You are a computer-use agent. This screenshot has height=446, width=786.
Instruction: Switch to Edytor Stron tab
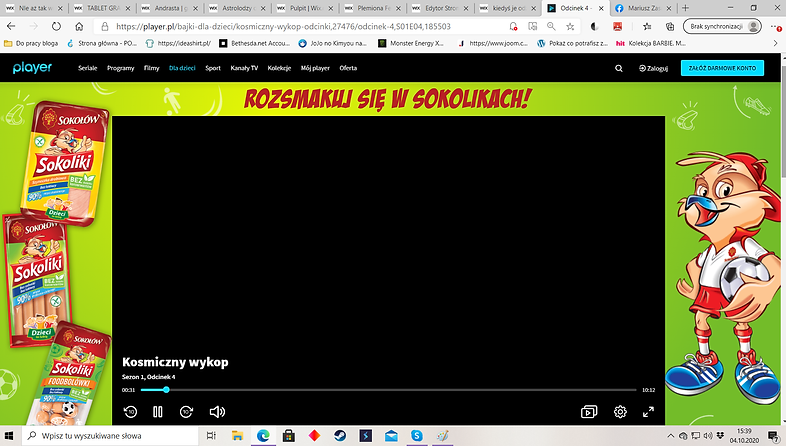click(439, 8)
